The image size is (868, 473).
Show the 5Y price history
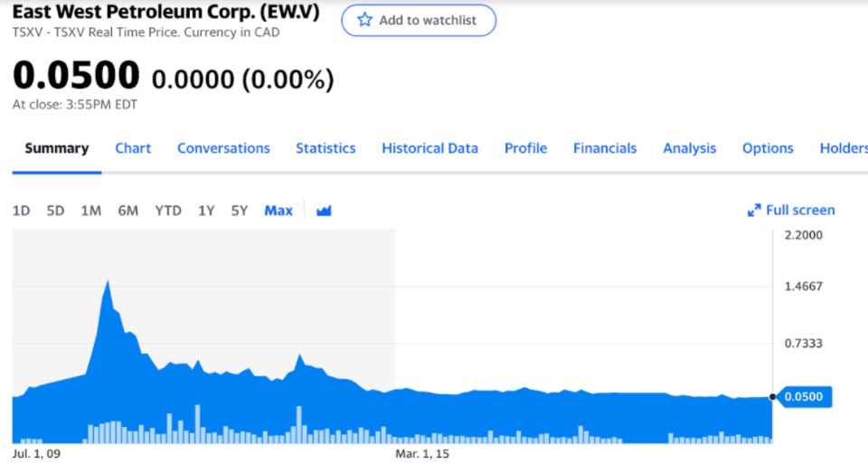point(239,211)
